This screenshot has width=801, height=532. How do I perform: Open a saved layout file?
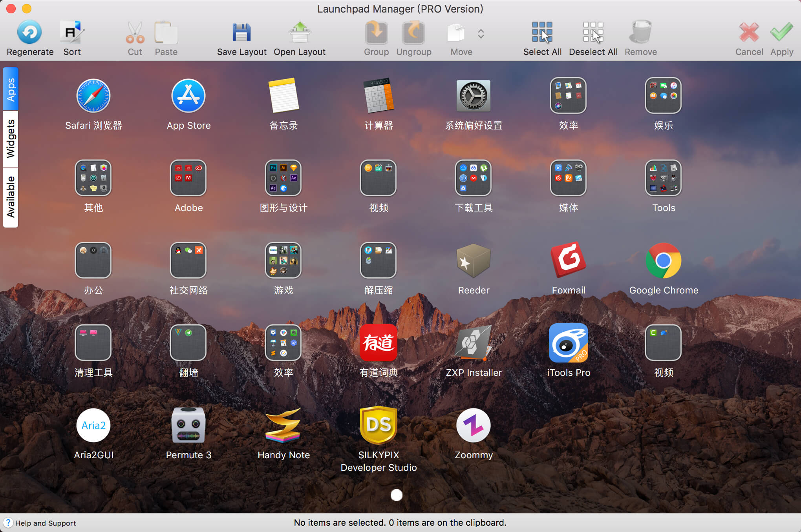(x=300, y=33)
